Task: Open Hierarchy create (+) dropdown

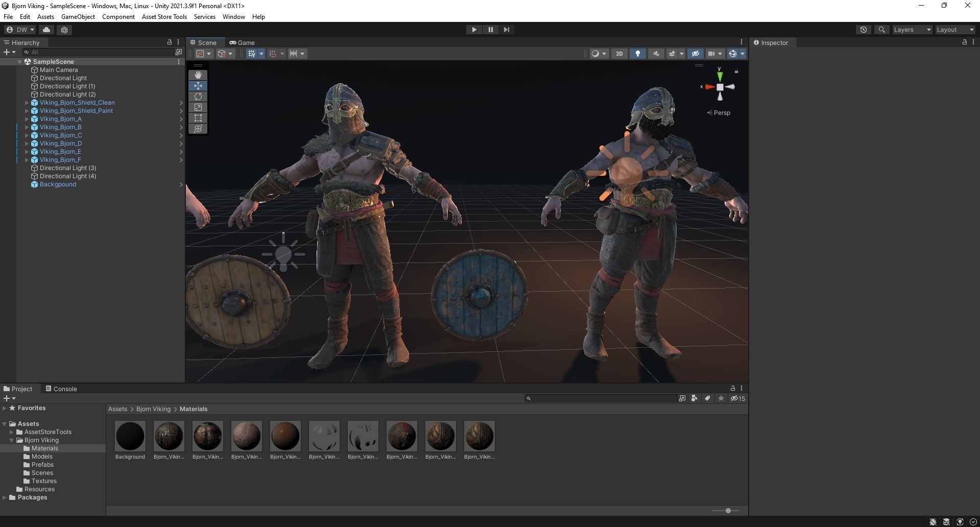Action: 9,52
